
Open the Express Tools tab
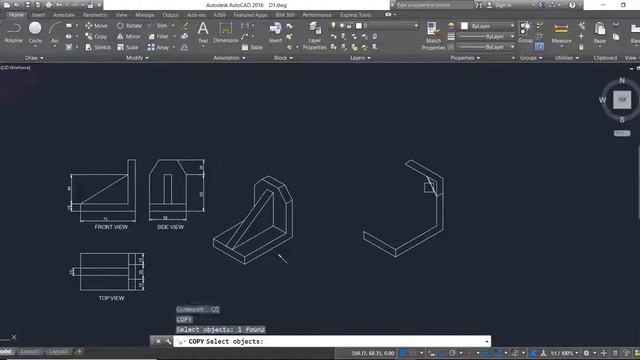pyautogui.click(x=356, y=15)
